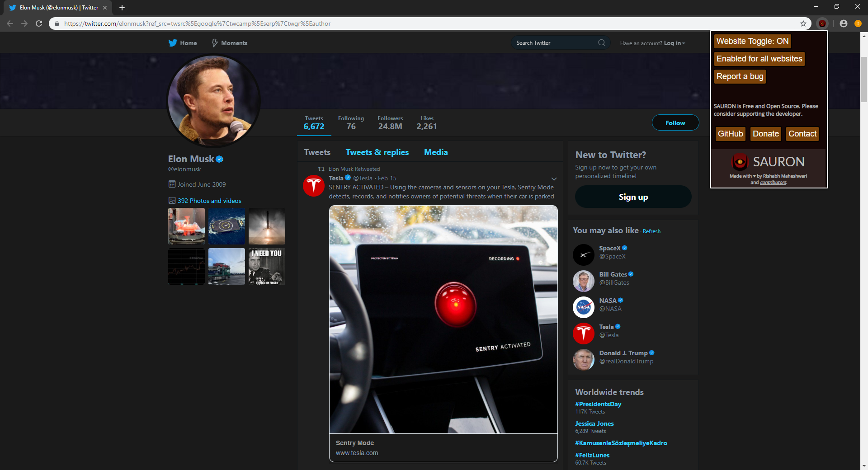Viewport: 868px width, 470px height.
Task: Open NASA avatar in suggestions
Action: 584,307
